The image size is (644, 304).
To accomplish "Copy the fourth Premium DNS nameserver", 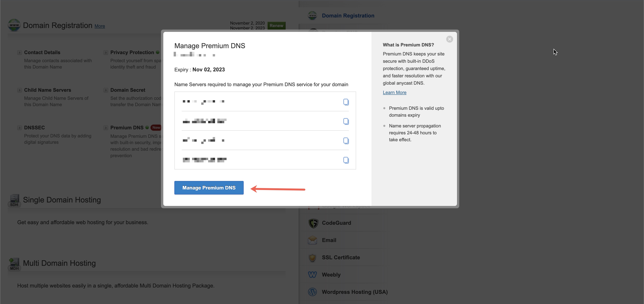I will pos(346,160).
